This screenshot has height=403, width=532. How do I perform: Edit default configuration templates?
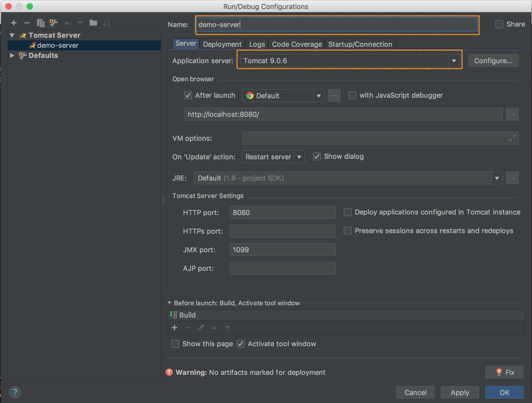54,23
